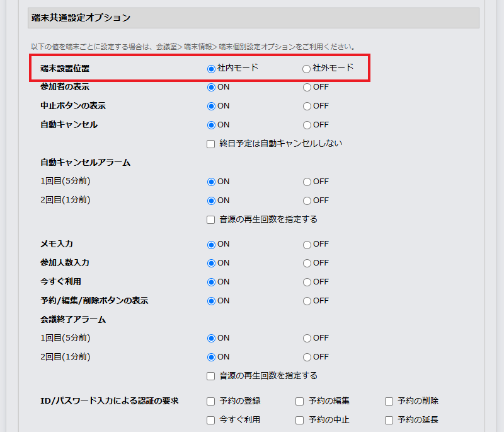Set 参加人数入力 to OFF
The width and height of the screenshot is (504, 432).
[307, 263]
